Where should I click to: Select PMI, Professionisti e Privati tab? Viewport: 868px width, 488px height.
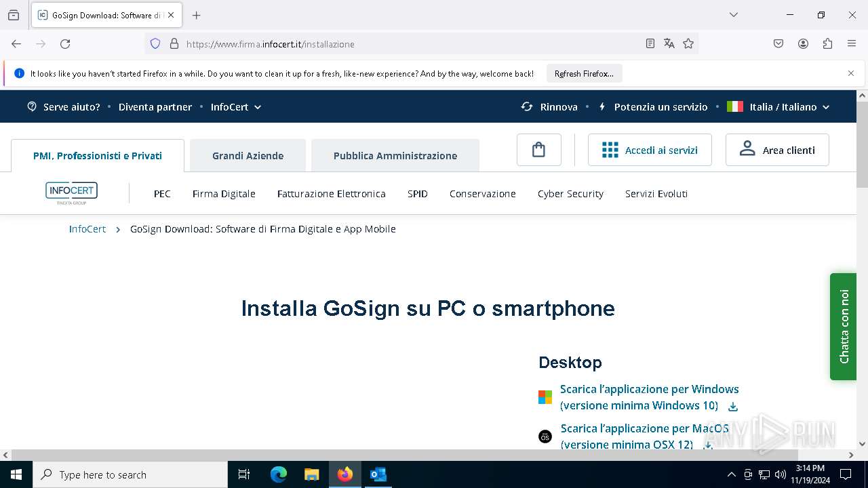tap(98, 155)
